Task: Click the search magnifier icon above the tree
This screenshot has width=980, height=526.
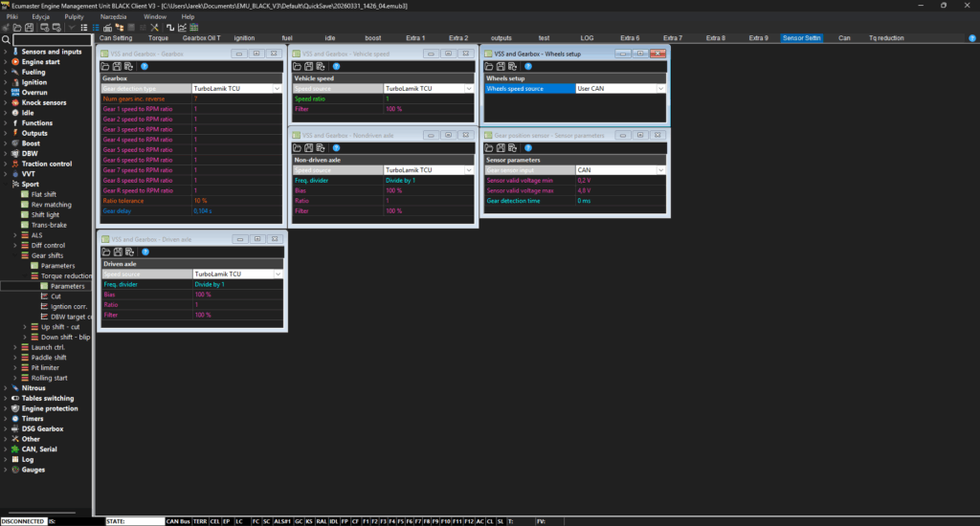Action: (x=6, y=39)
